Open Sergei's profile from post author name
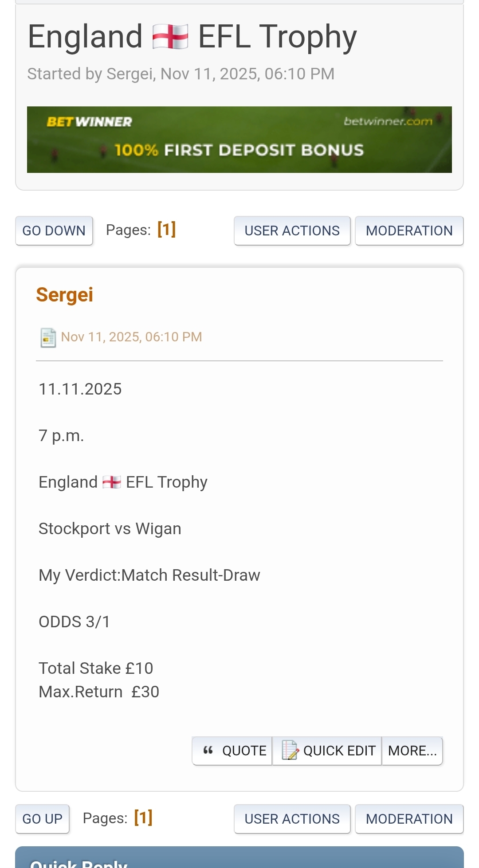 coord(65,295)
